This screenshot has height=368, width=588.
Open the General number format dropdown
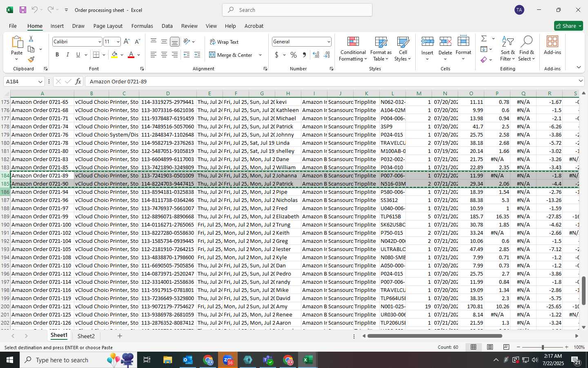[328, 42]
